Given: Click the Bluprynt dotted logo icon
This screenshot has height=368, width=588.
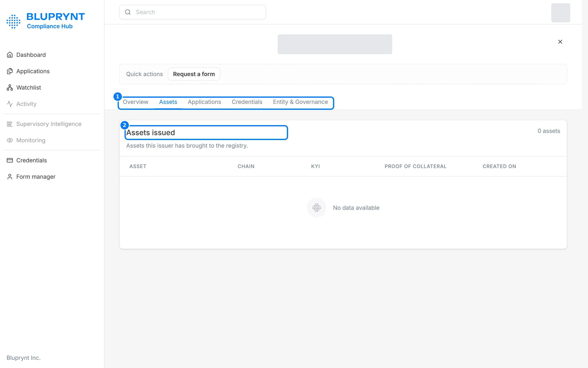Looking at the screenshot, I should (13, 21).
